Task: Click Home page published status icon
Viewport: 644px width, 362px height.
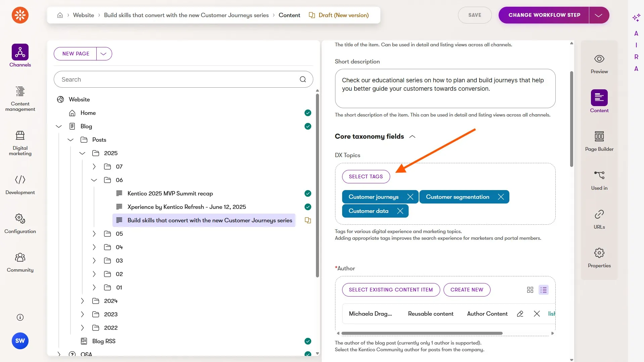Action: (x=308, y=113)
